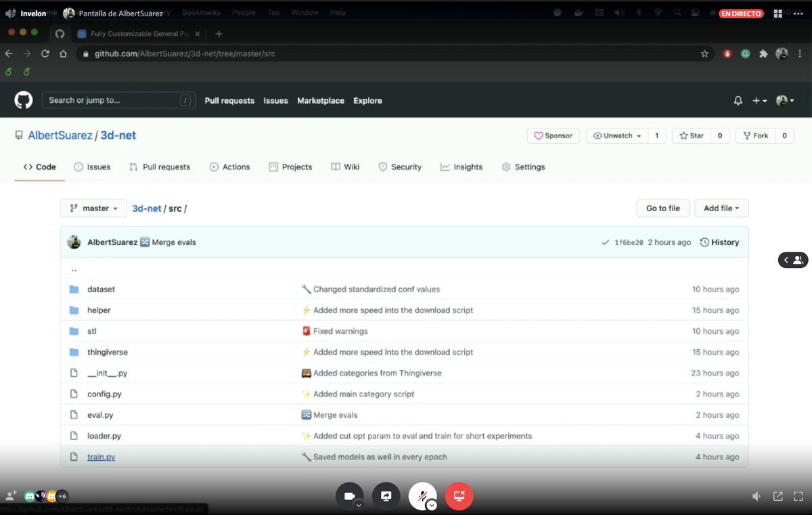Open the loader.py file
This screenshot has height=515, width=812.
(104, 436)
